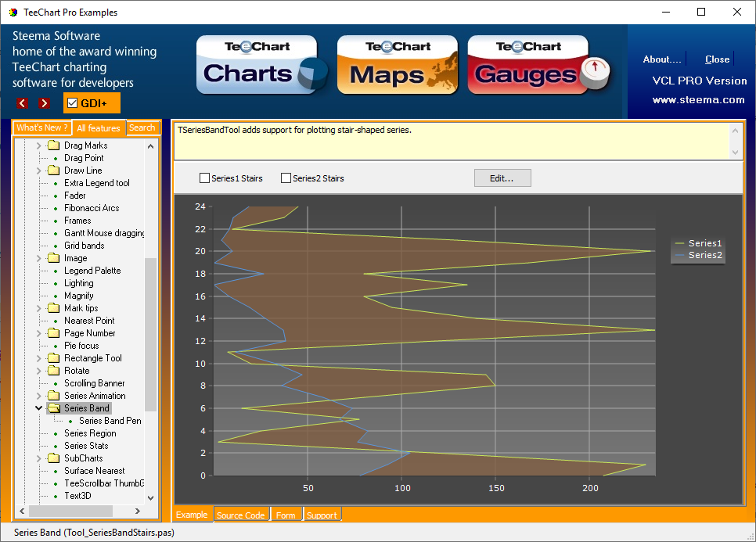Click the Close link in header
Viewport: 756px width, 542px height.
[717, 59]
